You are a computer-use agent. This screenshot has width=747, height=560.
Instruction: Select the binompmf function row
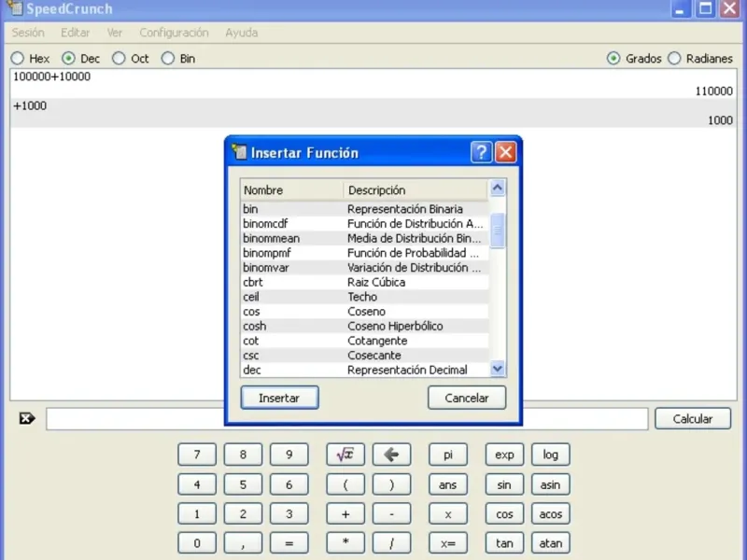pyautogui.click(x=364, y=253)
